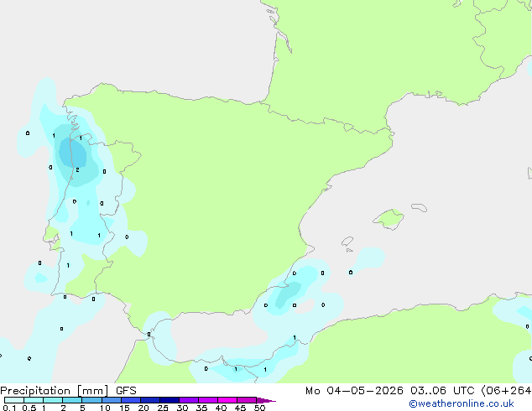The width and height of the screenshot is (532, 411).
Task: Click the forecast date and UTC time label
Action: coord(419,391)
